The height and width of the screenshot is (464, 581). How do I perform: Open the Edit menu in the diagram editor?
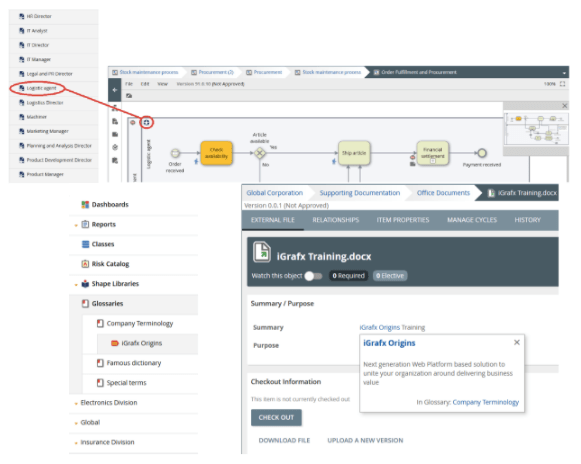[145, 84]
